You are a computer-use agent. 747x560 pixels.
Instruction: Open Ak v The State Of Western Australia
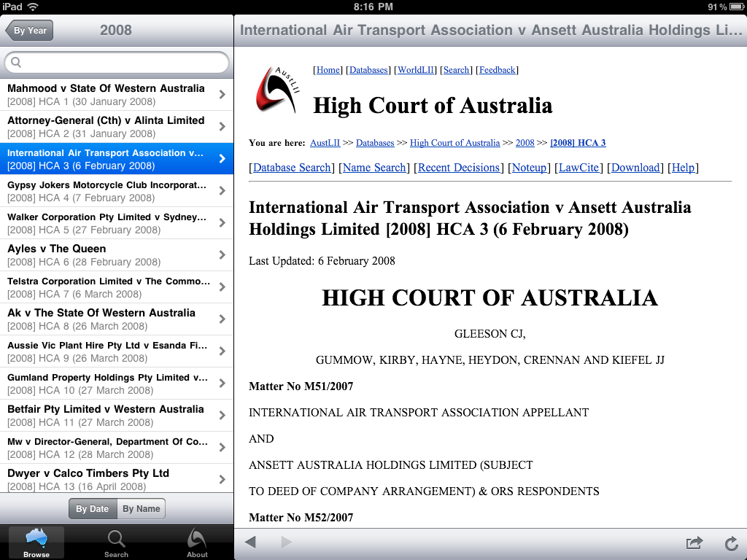(x=116, y=319)
